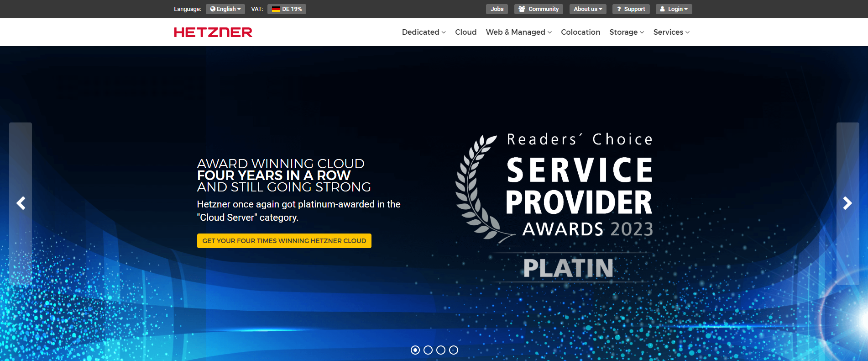The width and height of the screenshot is (868, 361).
Task: Click the Service Provider Awards 2023 badge
Action: point(554,208)
